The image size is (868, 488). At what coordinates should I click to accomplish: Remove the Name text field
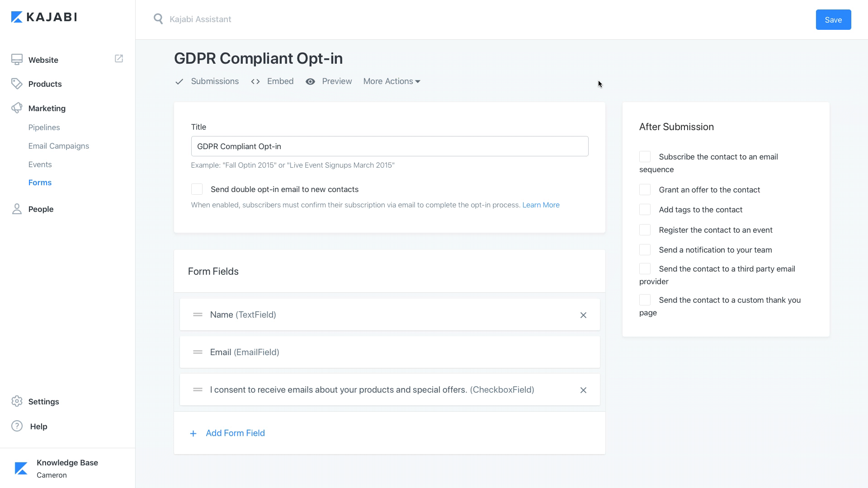[583, 315]
